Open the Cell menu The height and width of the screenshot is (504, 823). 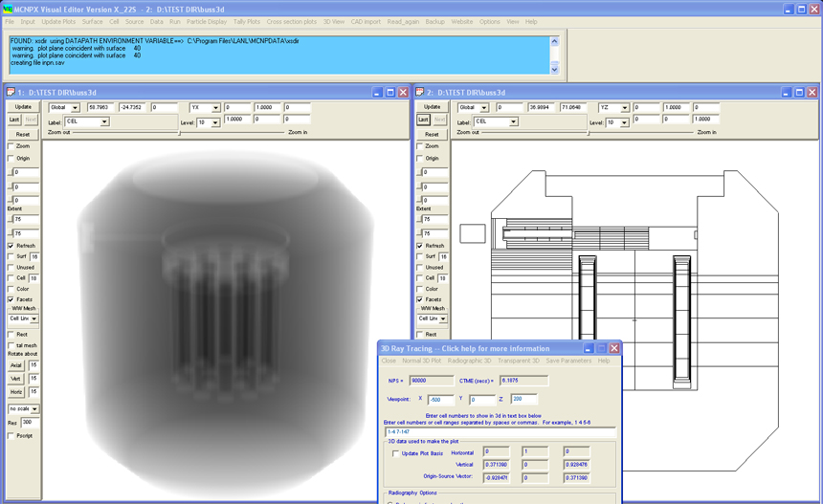pos(114,21)
